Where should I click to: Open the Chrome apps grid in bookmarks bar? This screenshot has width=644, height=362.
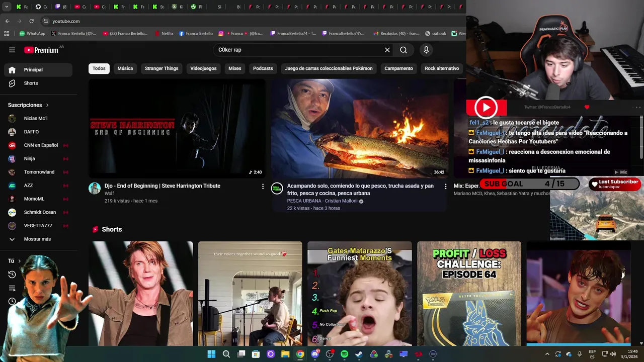(x=7, y=34)
